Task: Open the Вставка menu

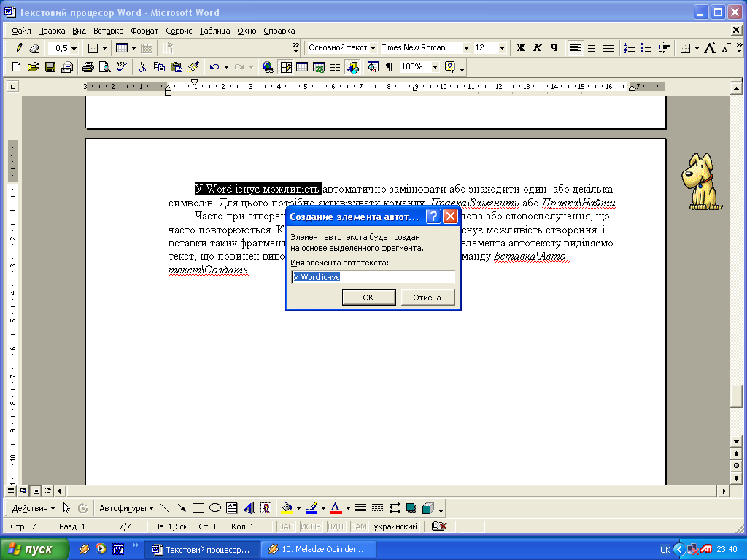Action: [108, 31]
